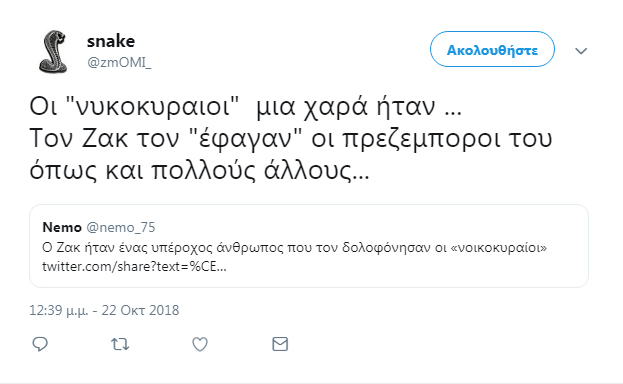Retweet this tweet using the arrows icon
623x384 pixels.
tap(120, 344)
